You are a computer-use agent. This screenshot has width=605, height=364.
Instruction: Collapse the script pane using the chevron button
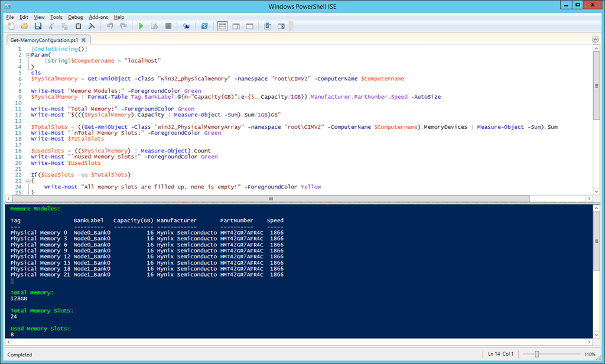596,39
